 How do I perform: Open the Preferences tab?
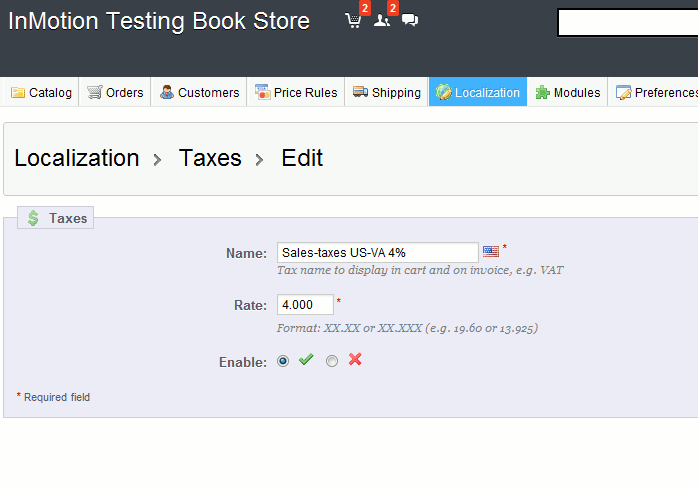[656, 93]
